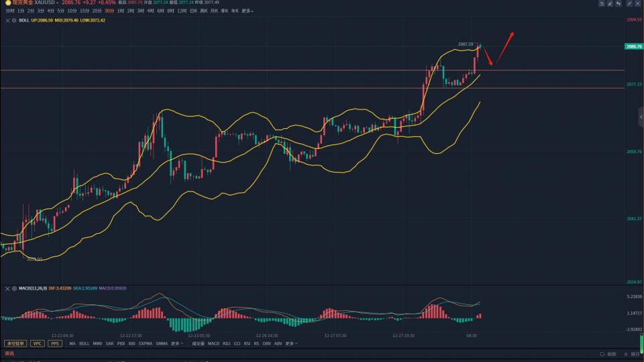
Task: Select the 5分 timeframe
Action: (x=61, y=11)
